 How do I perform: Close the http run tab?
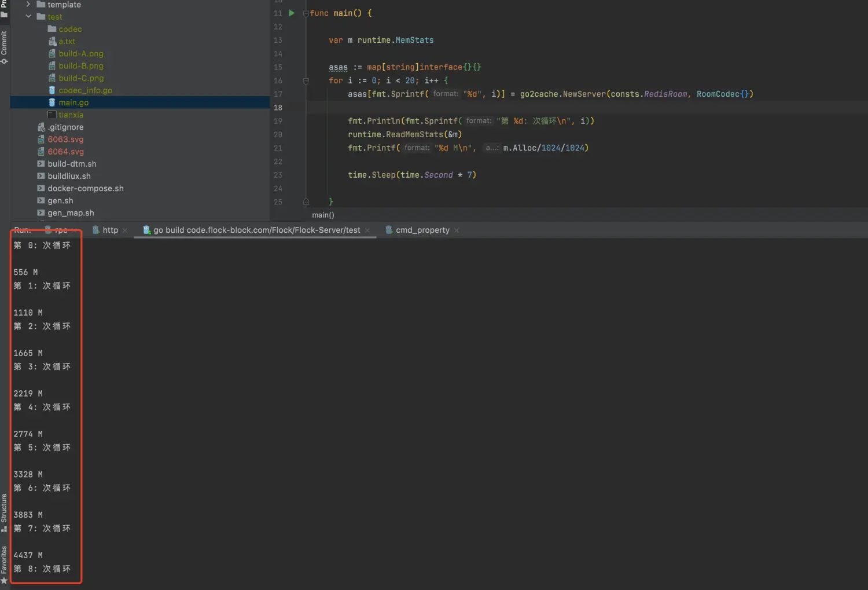click(125, 230)
